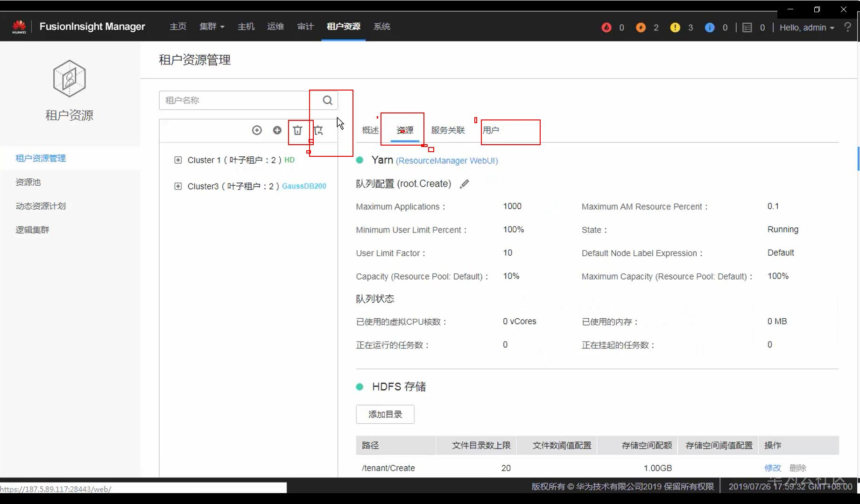Image resolution: width=860 pixels, height=504 pixels.
Task: Click the Running state value
Action: (x=783, y=230)
